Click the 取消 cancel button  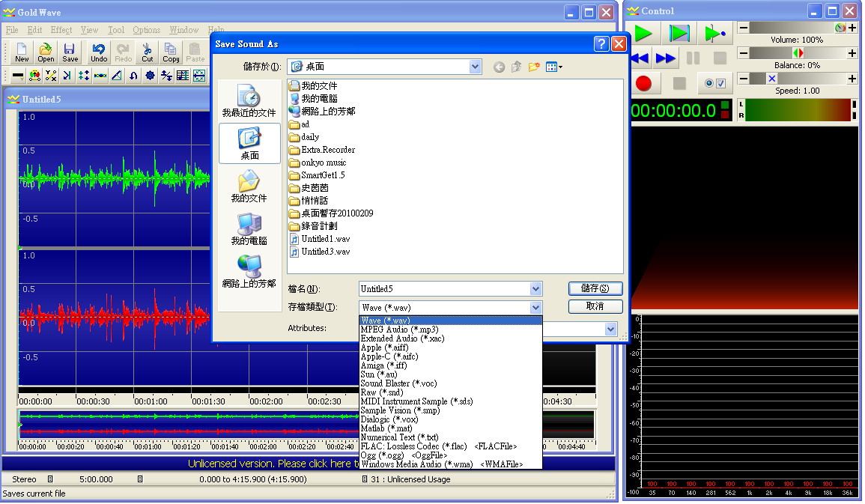point(595,306)
